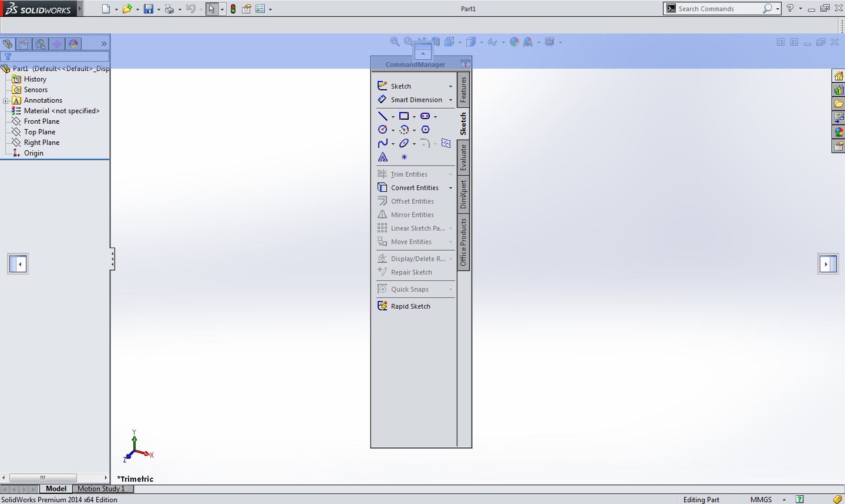Select the Line sketch tool
Screen dimensions: 845x504
click(x=383, y=116)
